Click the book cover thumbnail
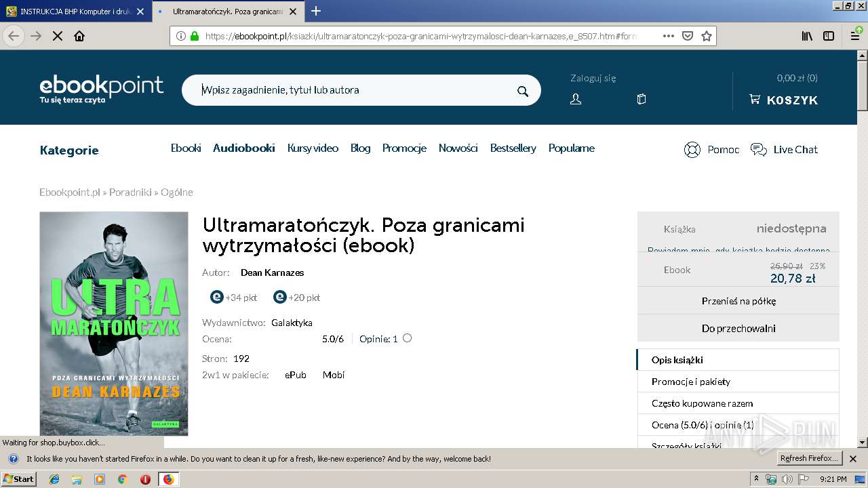This screenshot has height=488, width=868. (114, 324)
